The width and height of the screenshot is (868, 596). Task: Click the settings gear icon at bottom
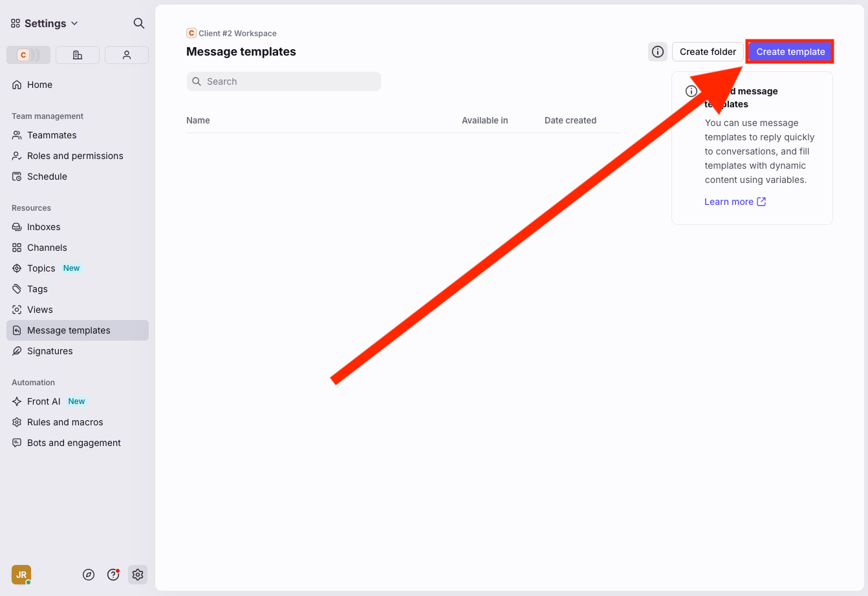tap(138, 575)
